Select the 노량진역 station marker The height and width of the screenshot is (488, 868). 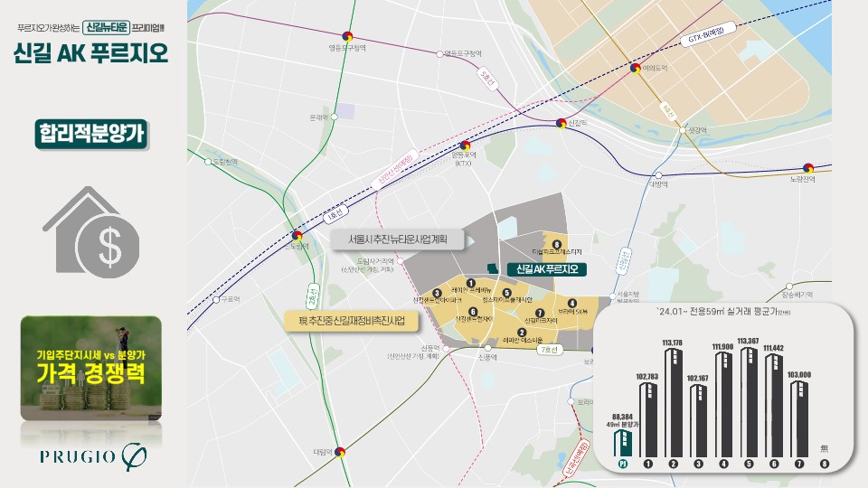click(x=808, y=168)
